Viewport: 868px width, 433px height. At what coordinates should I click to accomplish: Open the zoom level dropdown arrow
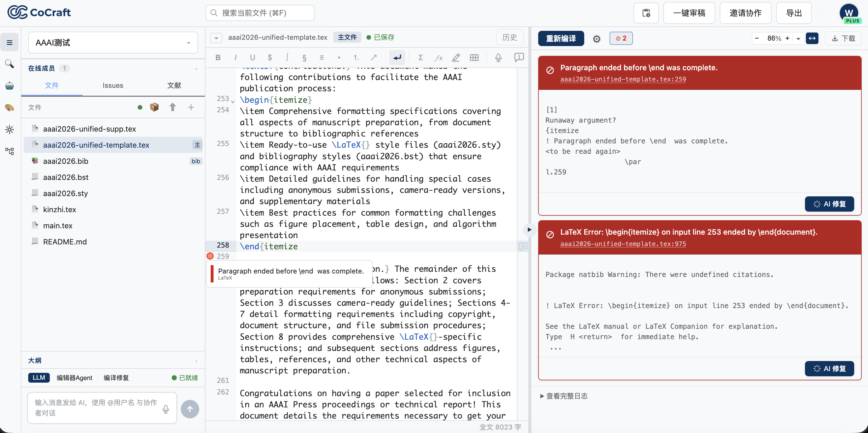coord(798,38)
